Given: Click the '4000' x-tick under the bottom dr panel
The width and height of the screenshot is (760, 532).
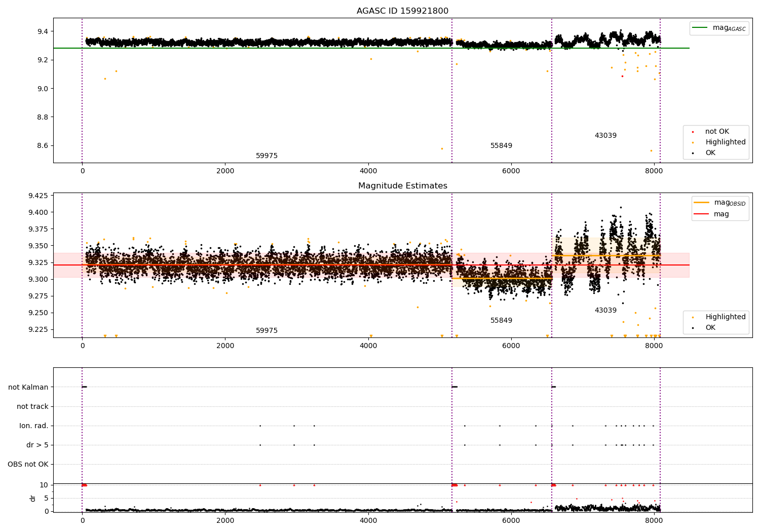Looking at the screenshot, I should (x=368, y=520).
